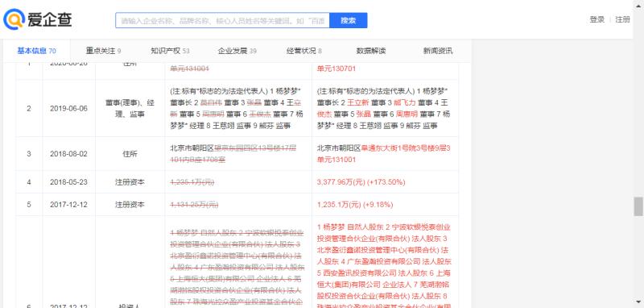Switch to 新闻资讯 tab

(438, 51)
